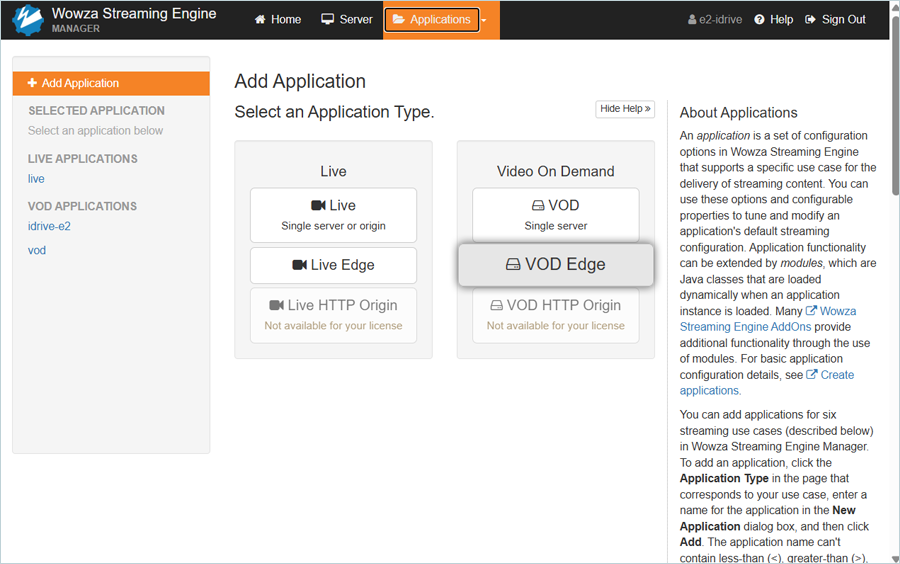Click the external link icon before Create
Image resolution: width=900 pixels, height=564 pixels.
pos(812,374)
